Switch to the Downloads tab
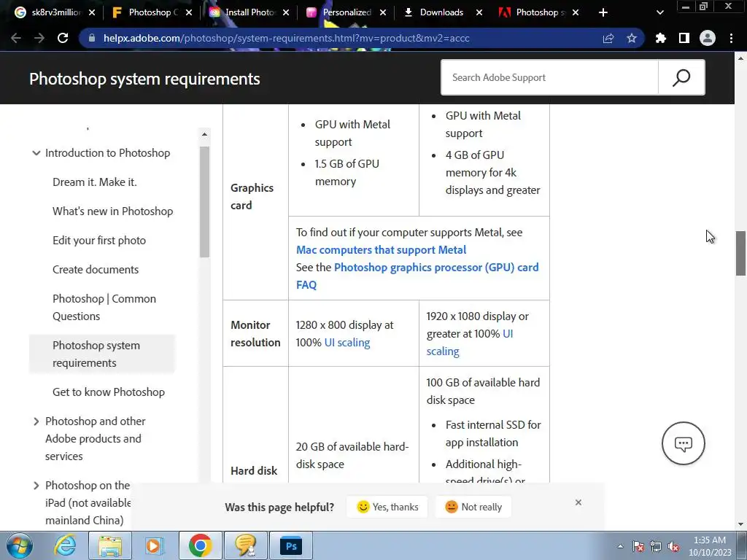This screenshot has height=560, width=747. pyautogui.click(x=441, y=12)
